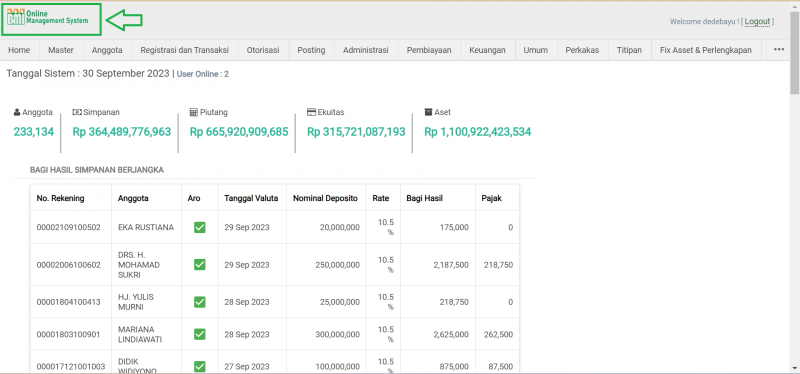Click account number 00001803100901
This screenshot has width=800, height=374.
tap(68, 334)
